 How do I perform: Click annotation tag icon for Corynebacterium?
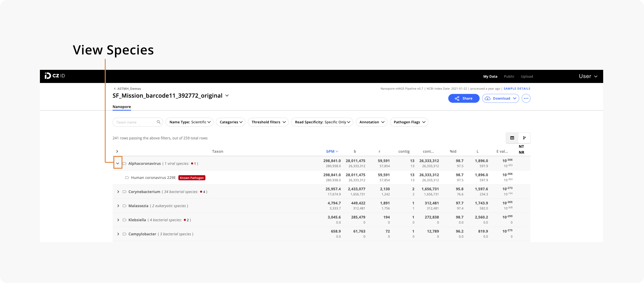tap(124, 192)
